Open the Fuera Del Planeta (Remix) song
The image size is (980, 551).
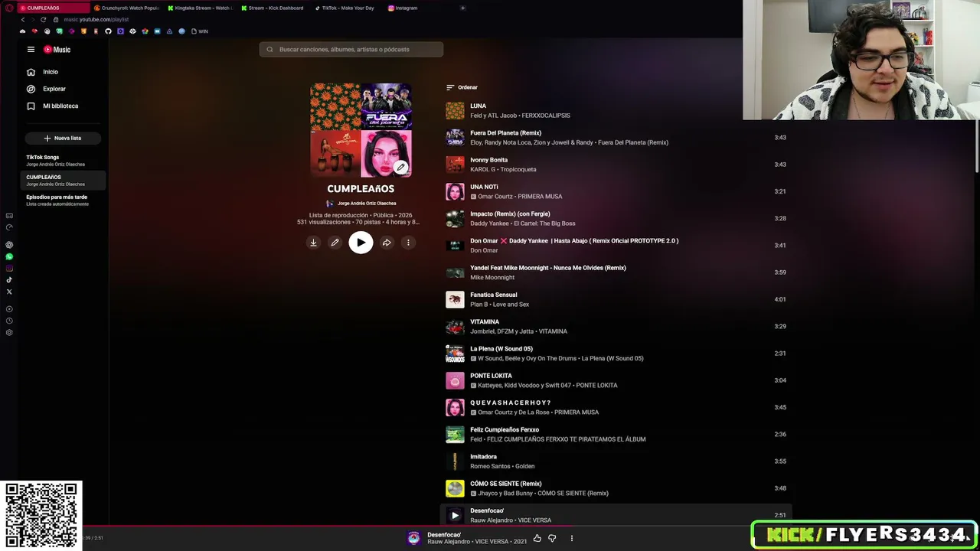pos(505,133)
